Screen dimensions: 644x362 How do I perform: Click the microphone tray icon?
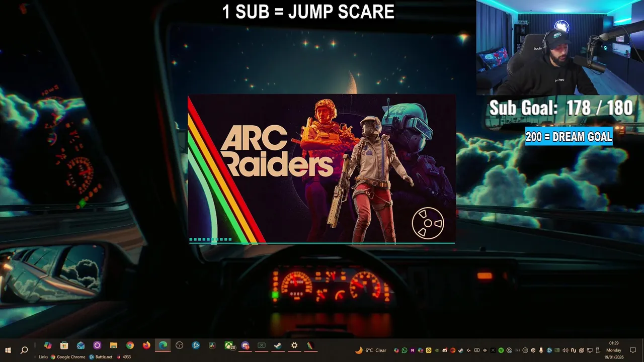click(x=541, y=350)
